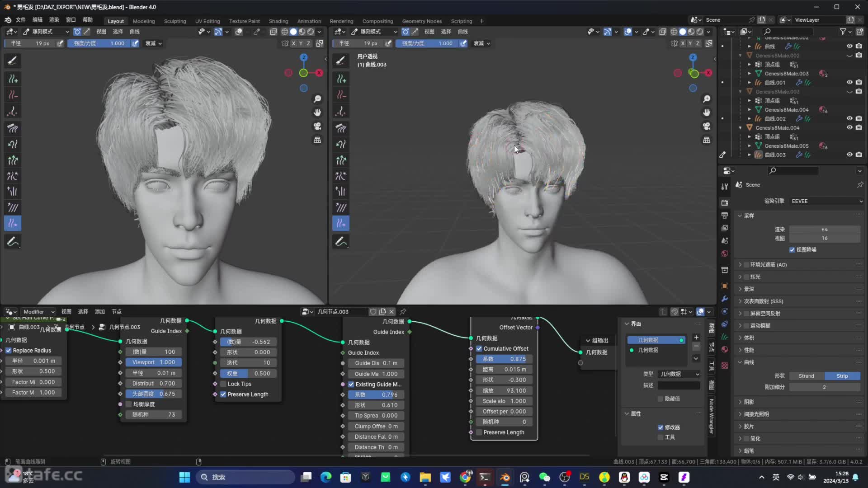Select the Snake Hook tool in left viewport
The height and width of the screenshot is (488, 868).
[x=13, y=145]
